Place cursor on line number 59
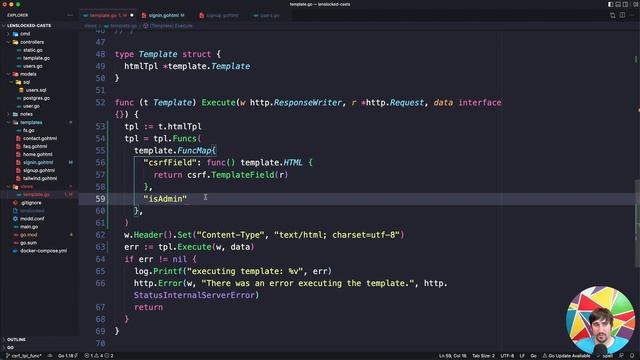 [x=100, y=199]
